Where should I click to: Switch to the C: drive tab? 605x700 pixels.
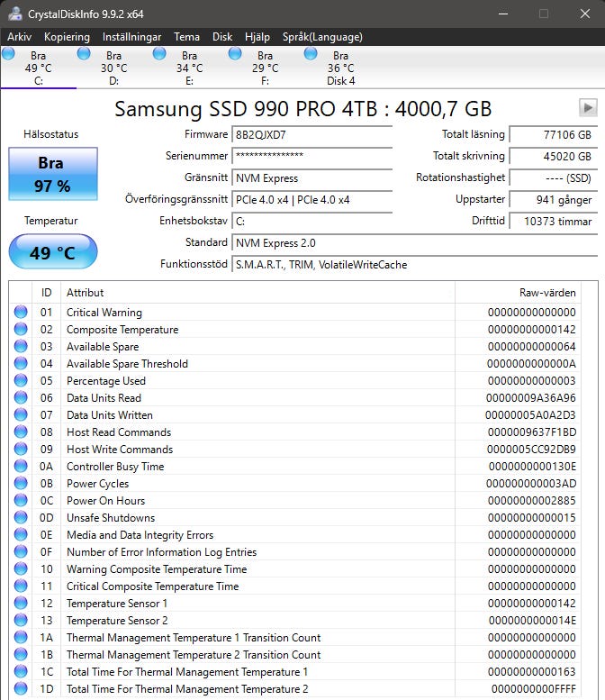(x=39, y=68)
